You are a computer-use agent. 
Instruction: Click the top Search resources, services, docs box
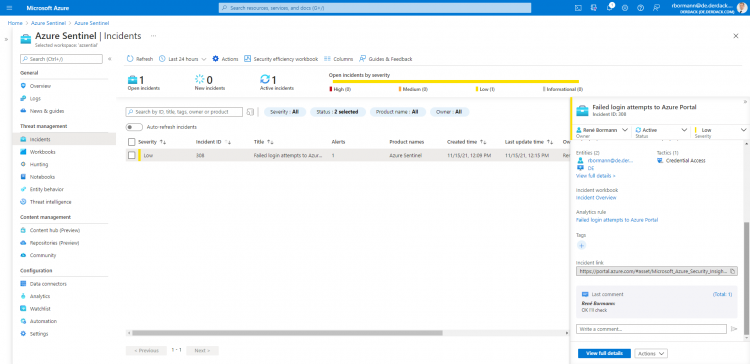click(375, 8)
